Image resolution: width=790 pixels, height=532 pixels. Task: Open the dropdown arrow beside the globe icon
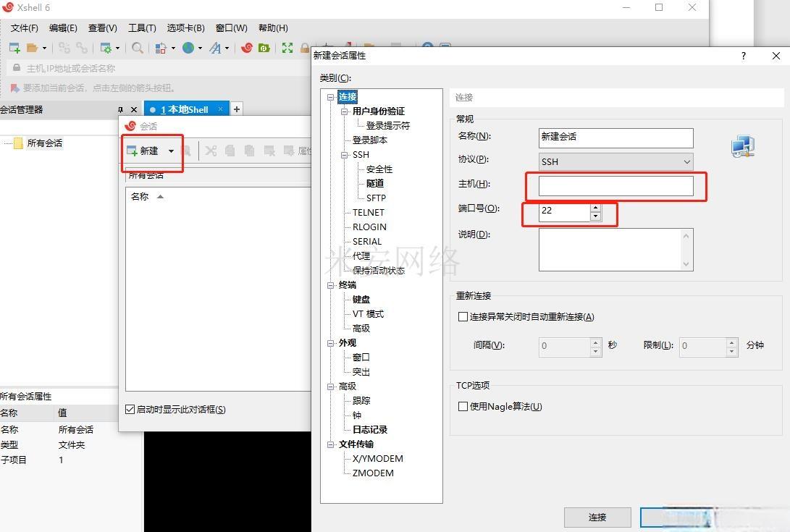(200, 48)
